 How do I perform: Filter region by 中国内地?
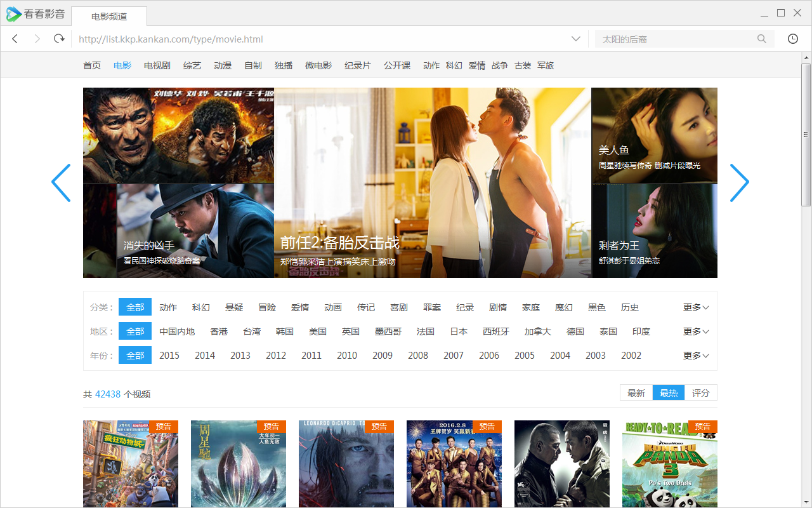click(177, 331)
